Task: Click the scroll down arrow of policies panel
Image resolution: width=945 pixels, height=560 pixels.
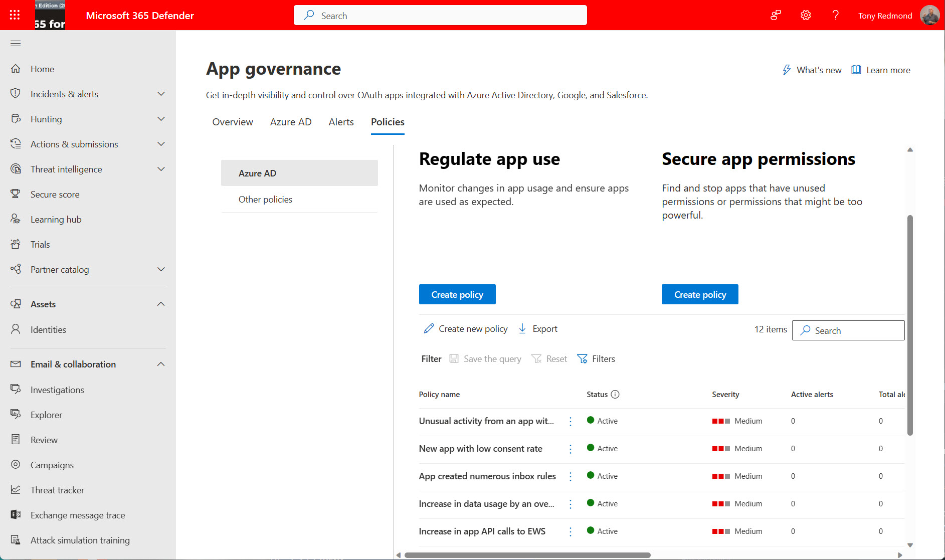Action: [910, 545]
